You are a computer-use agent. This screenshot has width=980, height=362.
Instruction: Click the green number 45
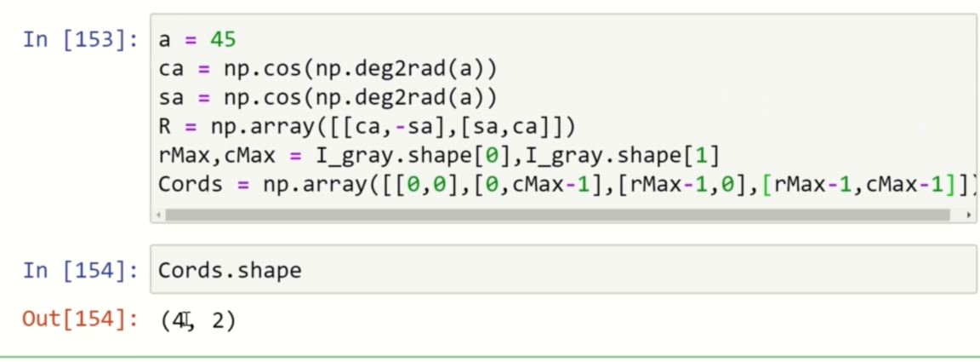(224, 40)
